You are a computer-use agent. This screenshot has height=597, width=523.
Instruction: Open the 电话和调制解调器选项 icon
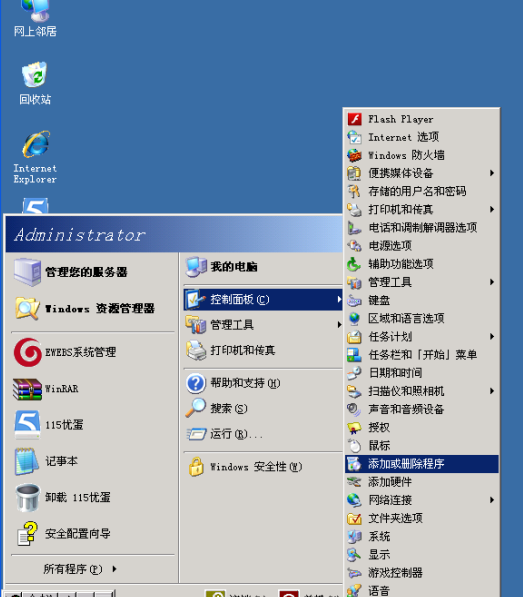[354, 228]
